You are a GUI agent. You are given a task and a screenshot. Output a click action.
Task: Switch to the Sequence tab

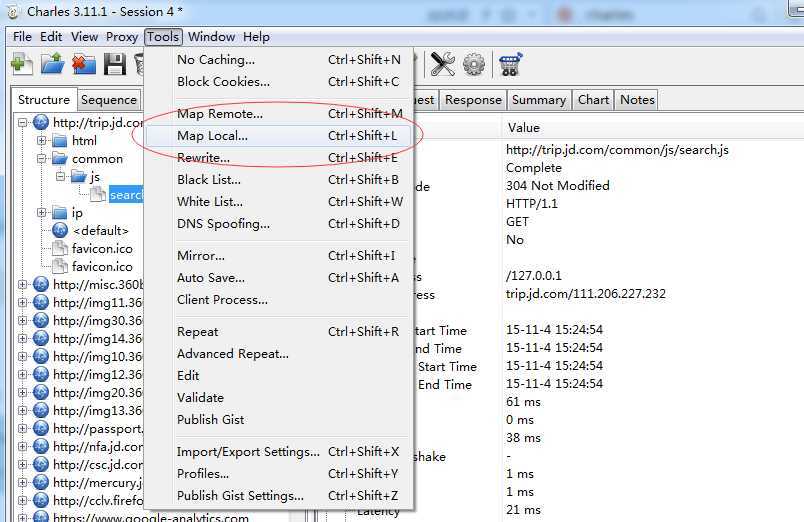(x=109, y=99)
